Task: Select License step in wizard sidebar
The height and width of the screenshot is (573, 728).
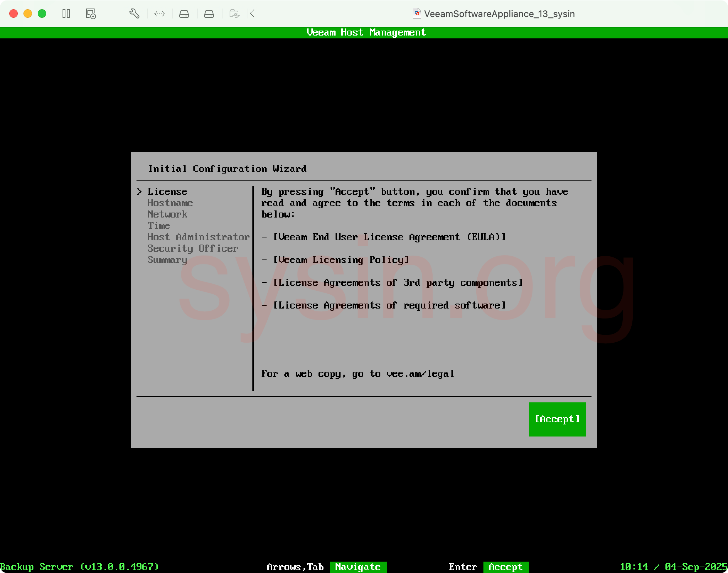Action: [x=167, y=192]
